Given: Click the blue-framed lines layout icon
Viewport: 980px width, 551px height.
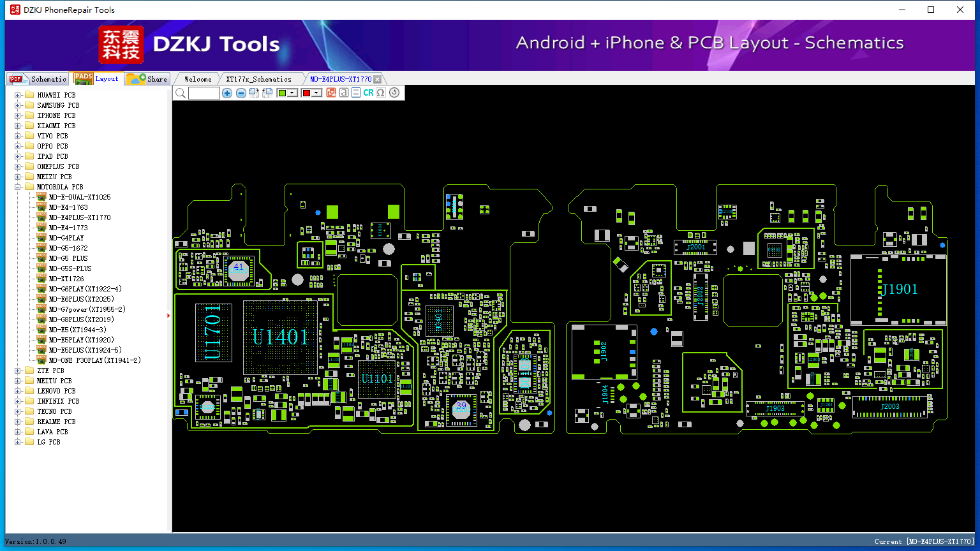Looking at the screenshot, I should pos(355,93).
